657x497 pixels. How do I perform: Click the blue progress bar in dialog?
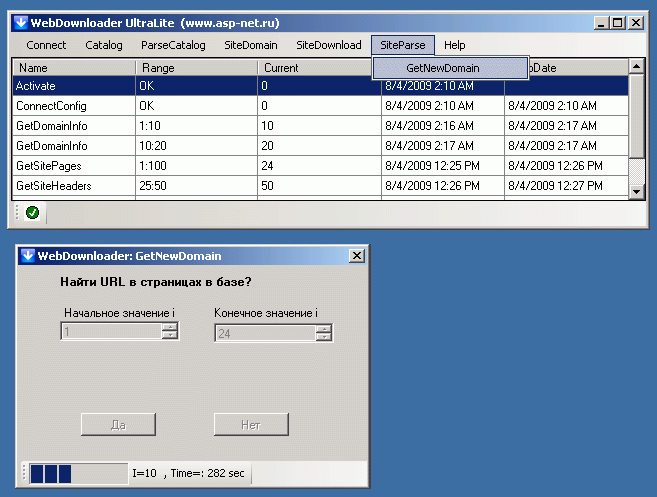[78, 474]
